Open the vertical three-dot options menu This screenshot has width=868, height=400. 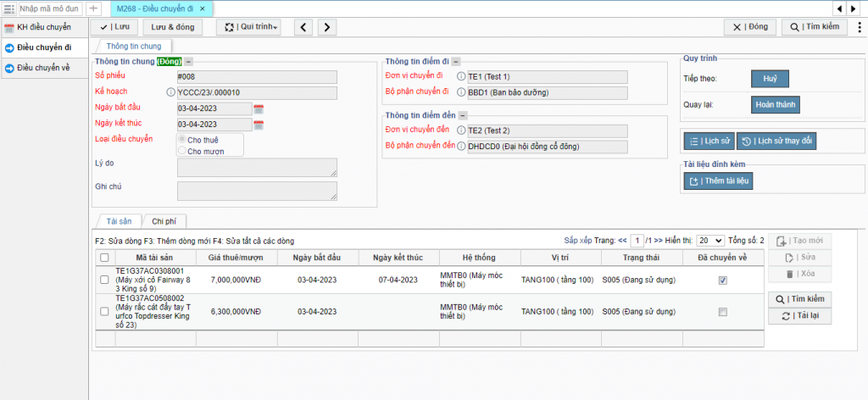pyautogui.click(x=860, y=27)
